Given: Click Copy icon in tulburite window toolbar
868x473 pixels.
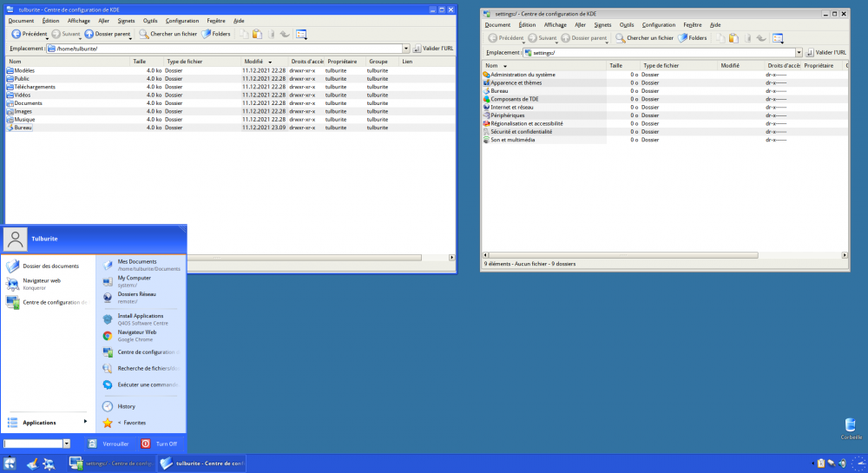Looking at the screenshot, I should coord(244,35).
